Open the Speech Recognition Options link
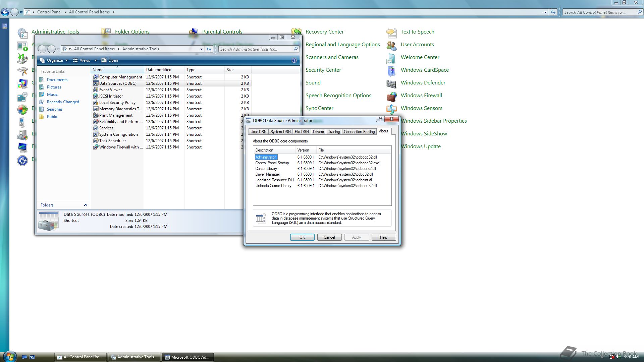The height and width of the screenshot is (362, 644). tap(338, 96)
